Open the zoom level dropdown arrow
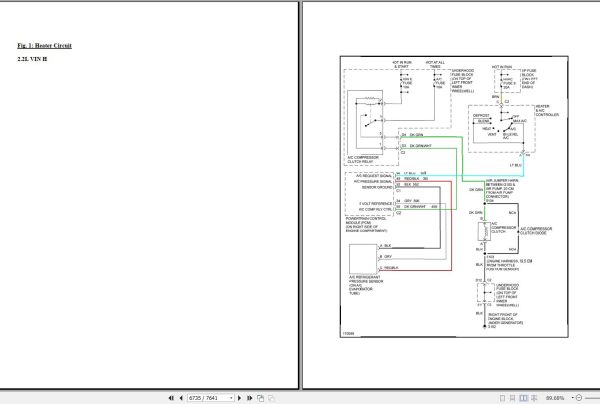The image size is (600, 404). pyautogui.click(x=572, y=398)
